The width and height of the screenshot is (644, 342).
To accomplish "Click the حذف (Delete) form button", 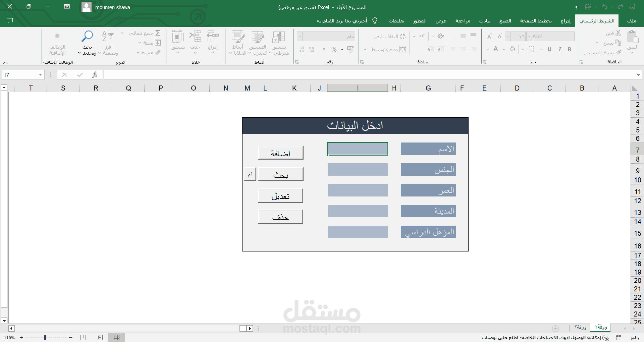I will tap(281, 217).
